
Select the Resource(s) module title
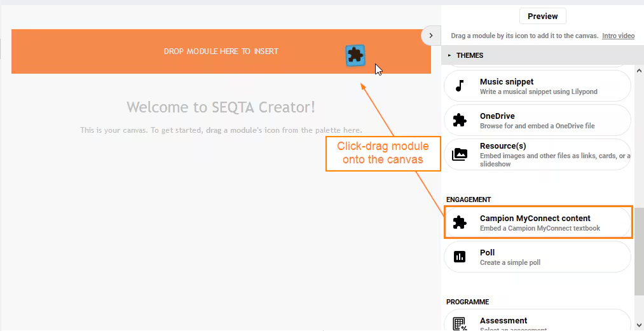tap(503, 145)
